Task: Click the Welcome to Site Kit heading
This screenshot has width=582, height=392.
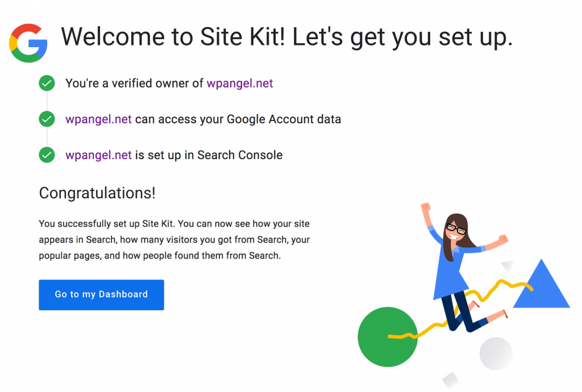Action: [286, 37]
